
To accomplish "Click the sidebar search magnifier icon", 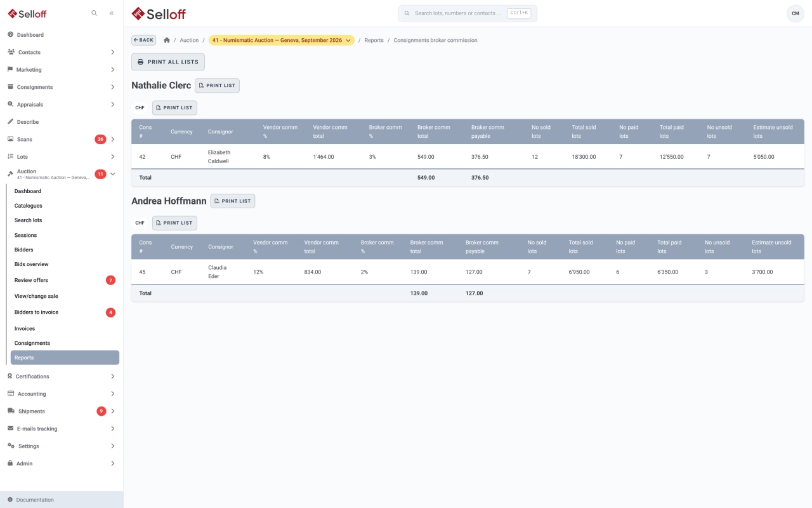I will pos(95,13).
